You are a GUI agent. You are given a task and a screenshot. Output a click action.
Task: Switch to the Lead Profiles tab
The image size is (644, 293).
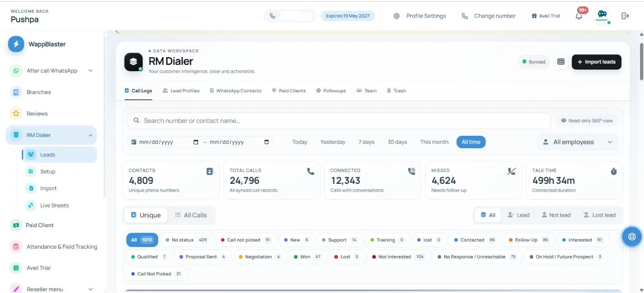(x=181, y=91)
